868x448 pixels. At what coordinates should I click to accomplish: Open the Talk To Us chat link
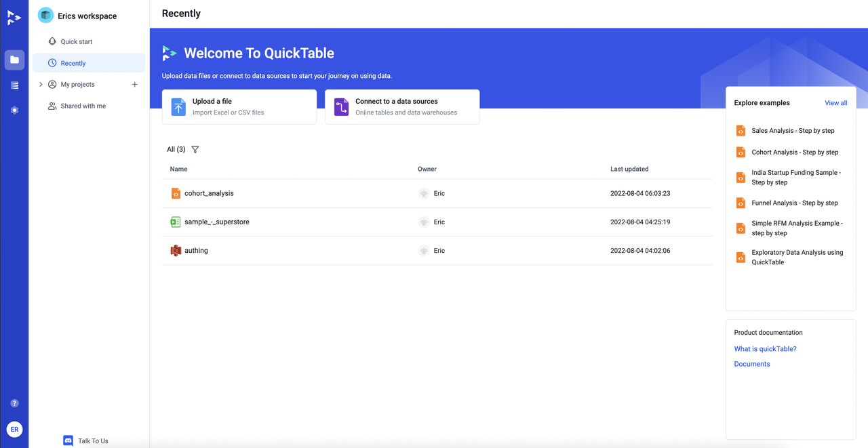tap(86, 441)
